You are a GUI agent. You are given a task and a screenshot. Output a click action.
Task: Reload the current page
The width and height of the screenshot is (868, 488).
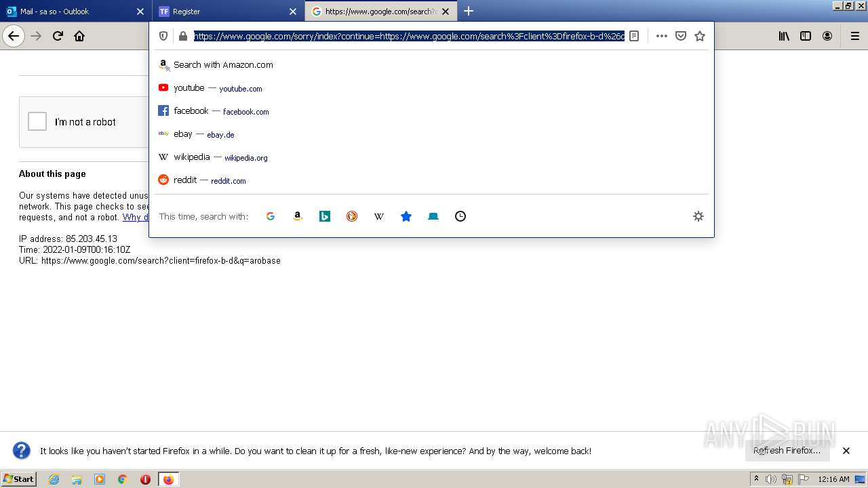58,36
